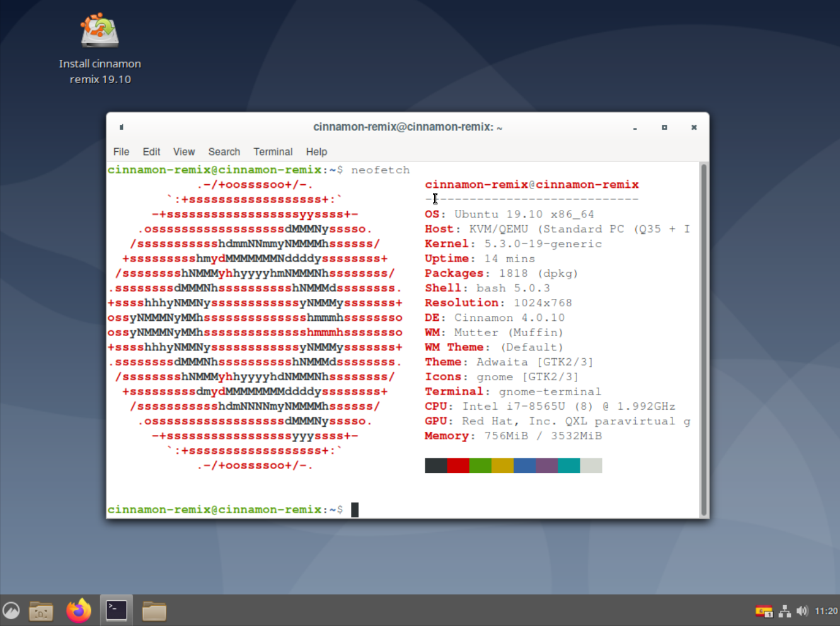Minimize the terminal window
Image resolution: width=840 pixels, height=626 pixels.
pos(635,127)
